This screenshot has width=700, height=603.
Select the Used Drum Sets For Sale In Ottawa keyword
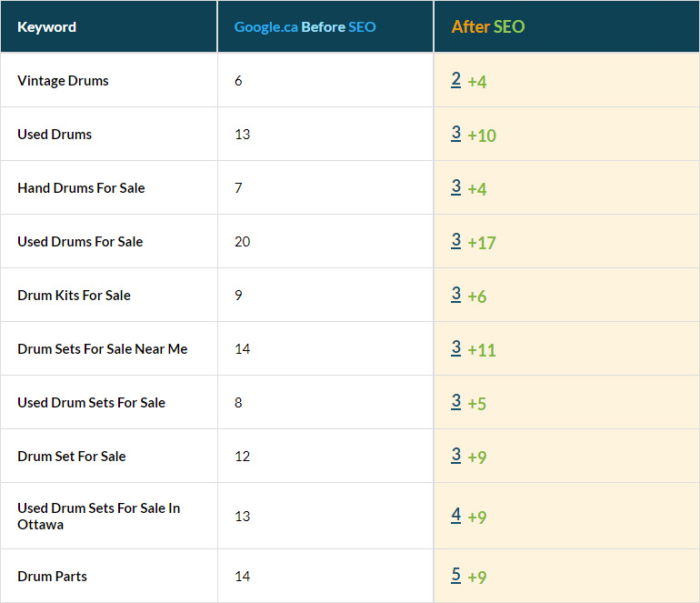click(98, 517)
